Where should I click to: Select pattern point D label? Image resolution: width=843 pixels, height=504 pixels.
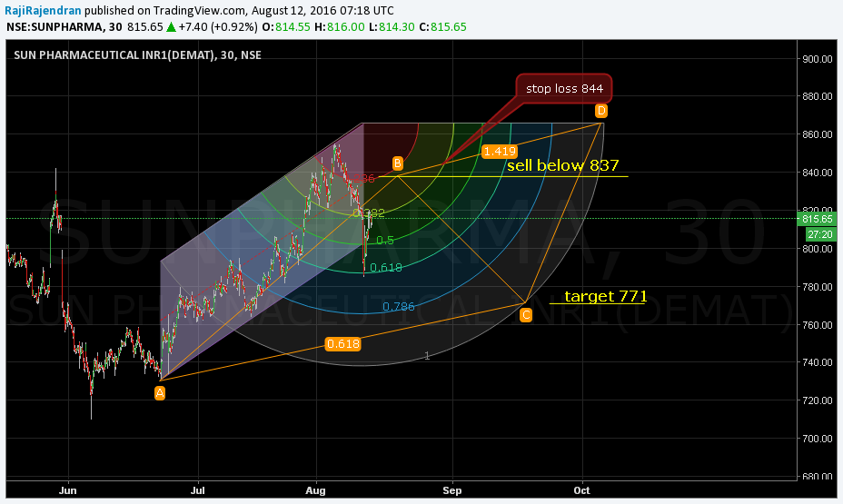click(601, 111)
